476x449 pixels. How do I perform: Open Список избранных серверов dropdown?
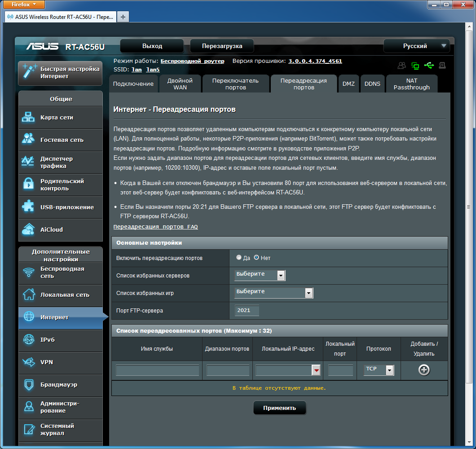(260, 275)
